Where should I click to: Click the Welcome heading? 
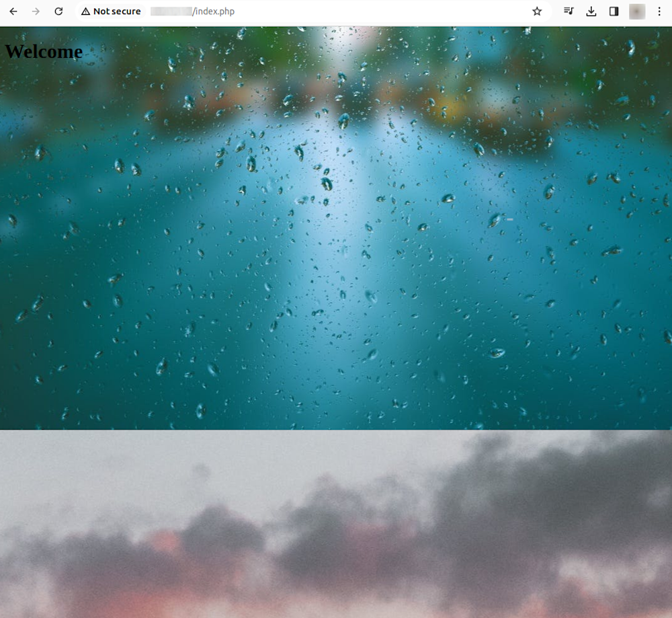pos(44,52)
